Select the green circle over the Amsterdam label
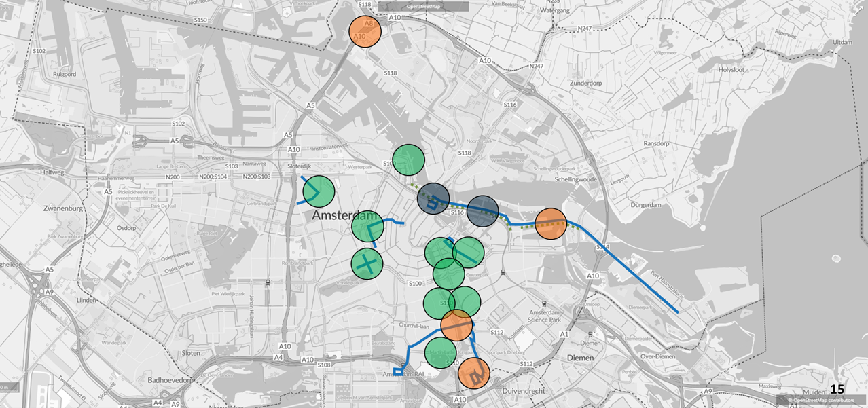The width and height of the screenshot is (868, 408). pyautogui.click(x=367, y=226)
